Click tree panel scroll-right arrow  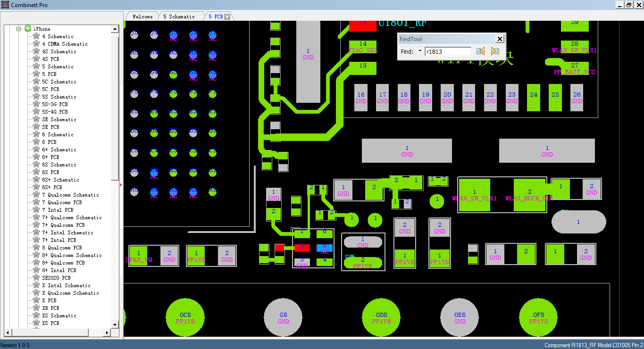[x=107, y=332]
